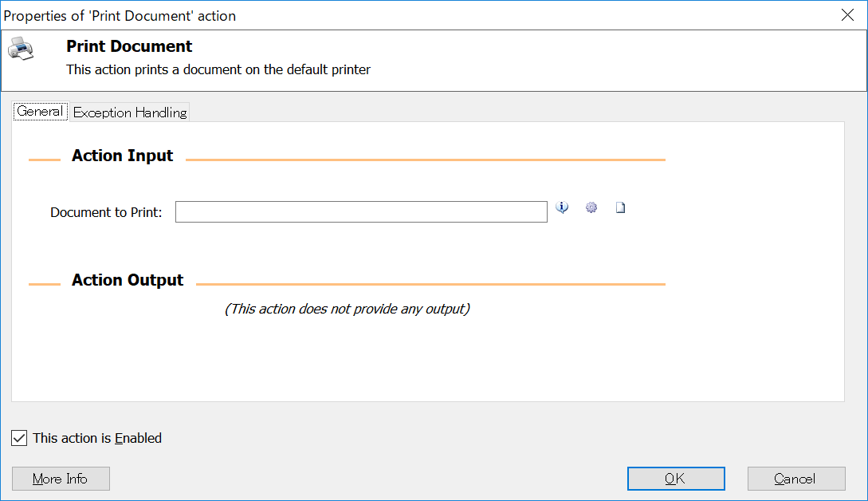
Task: Open the functions gear next to the input
Action: 591,207
